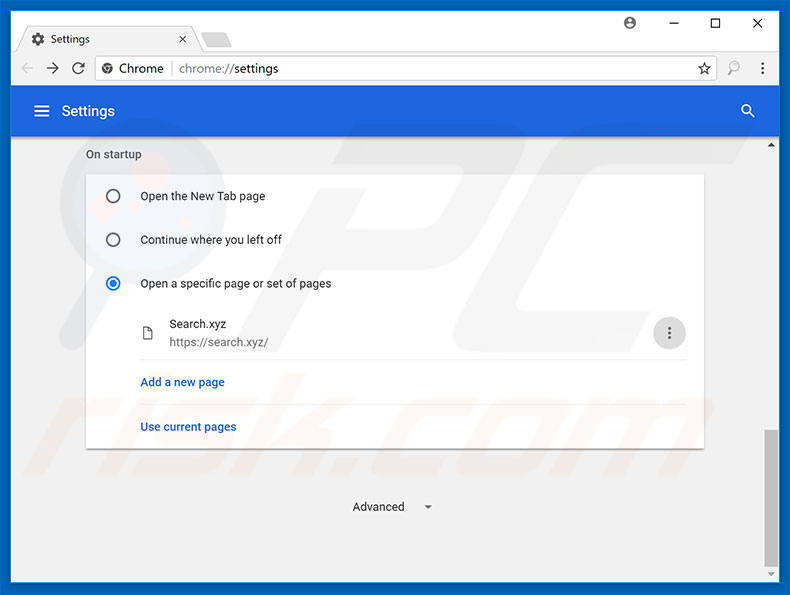Viewport: 790px width, 595px height.
Task: Click the https://search.xyz/ URL text
Action: pos(218,343)
